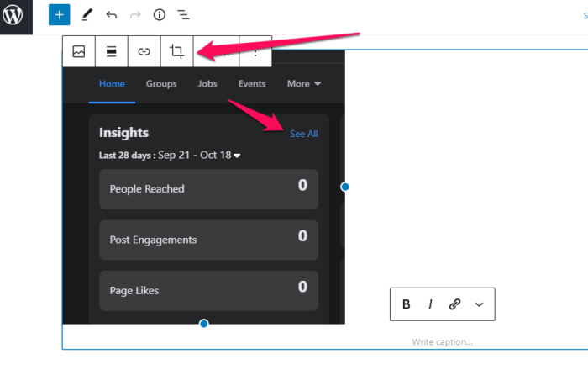Image resolution: width=588 pixels, height=375 pixels.
Task: Click the See All insights link
Action: tap(304, 134)
